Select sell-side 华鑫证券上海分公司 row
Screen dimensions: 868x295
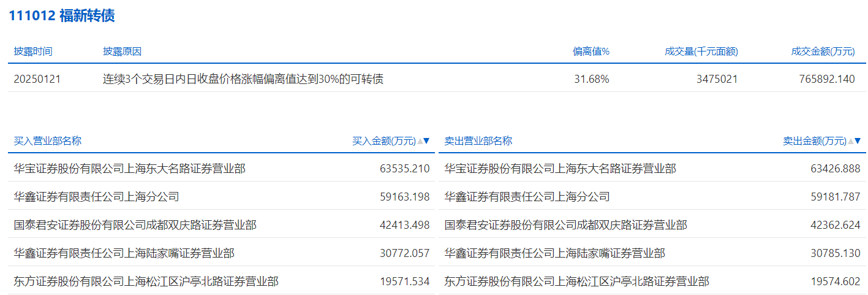(652, 196)
